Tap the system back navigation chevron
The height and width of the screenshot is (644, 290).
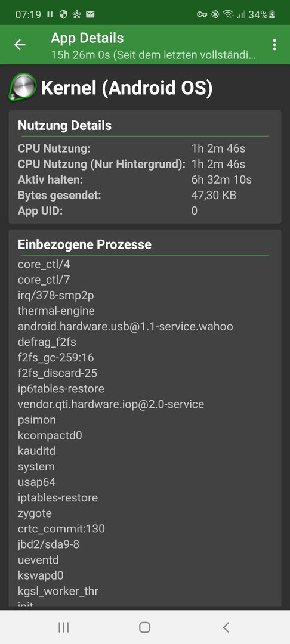click(226, 627)
